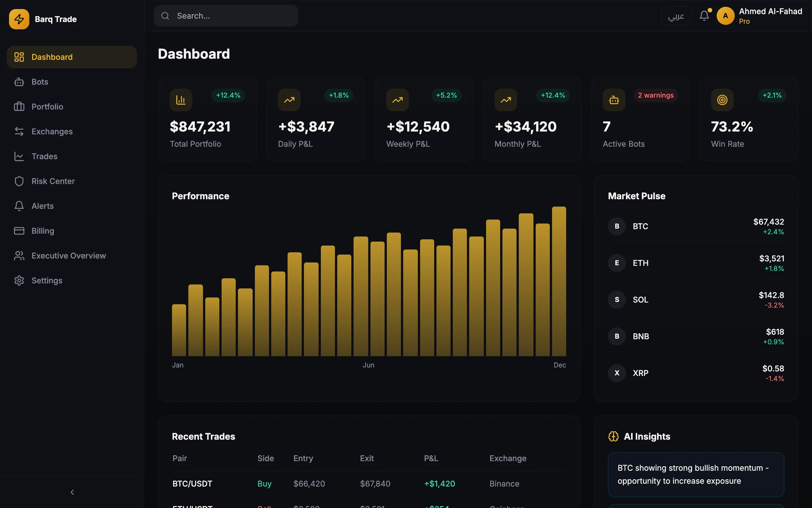This screenshot has width=812, height=508.
Task: Click the BTC/USDT pair in Recent Trades
Action: coord(192,484)
